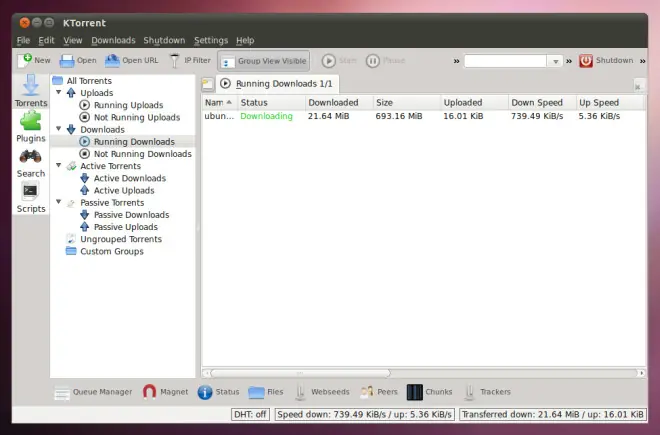
Task: Toggle Group View Visible button
Action: tap(264, 61)
